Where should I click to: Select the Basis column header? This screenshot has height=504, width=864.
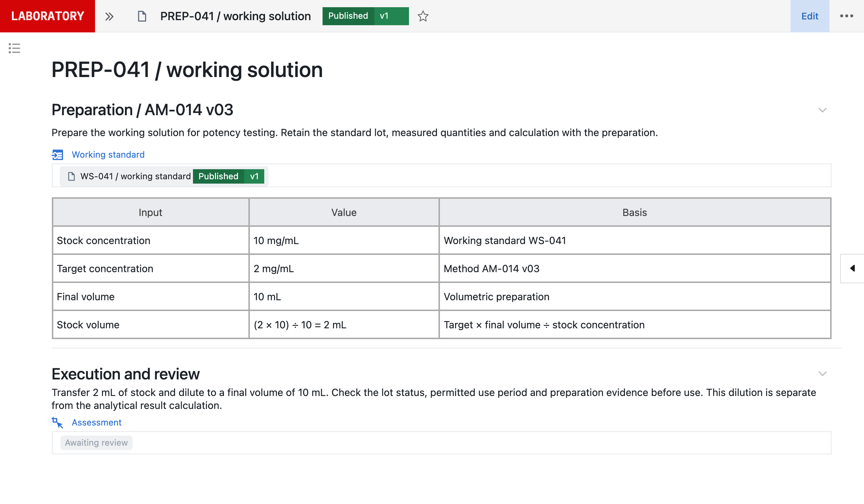[x=635, y=212]
